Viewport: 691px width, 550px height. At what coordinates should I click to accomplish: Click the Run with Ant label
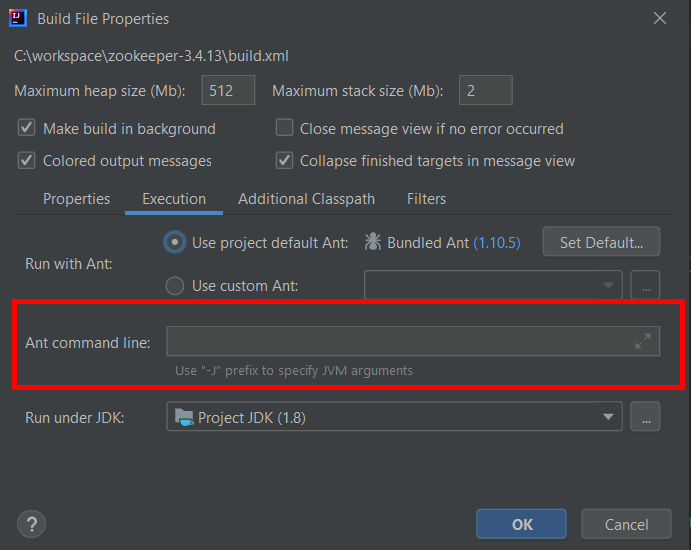69,264
